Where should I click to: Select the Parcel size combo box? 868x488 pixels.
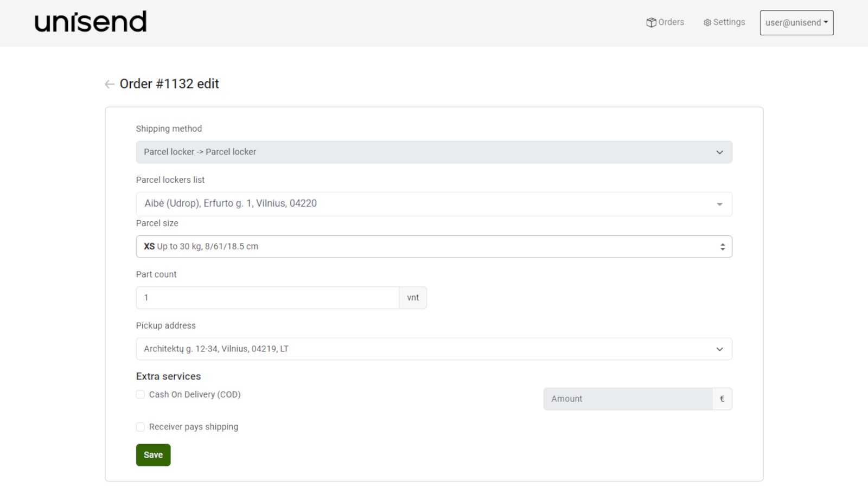pos(434,246)
